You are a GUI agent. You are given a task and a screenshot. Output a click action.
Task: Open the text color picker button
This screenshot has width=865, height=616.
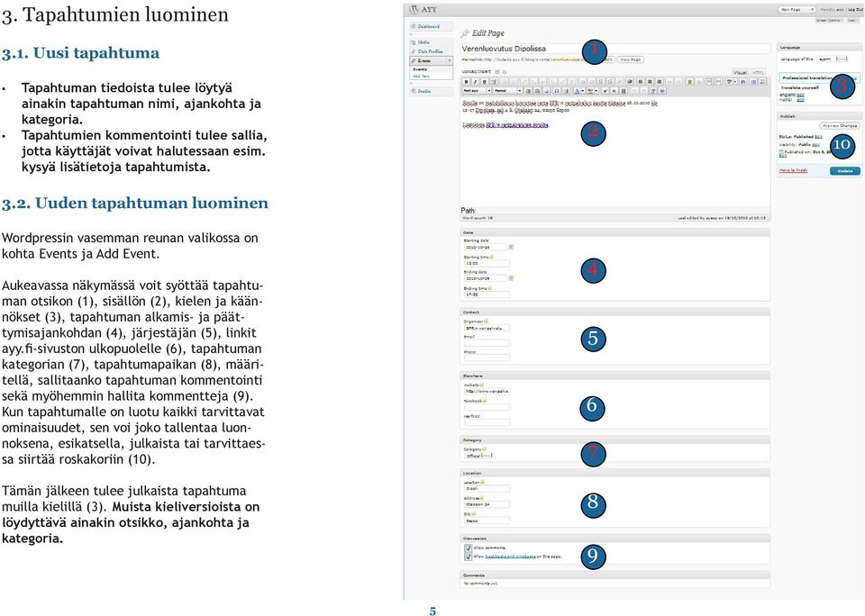(579, 90)
